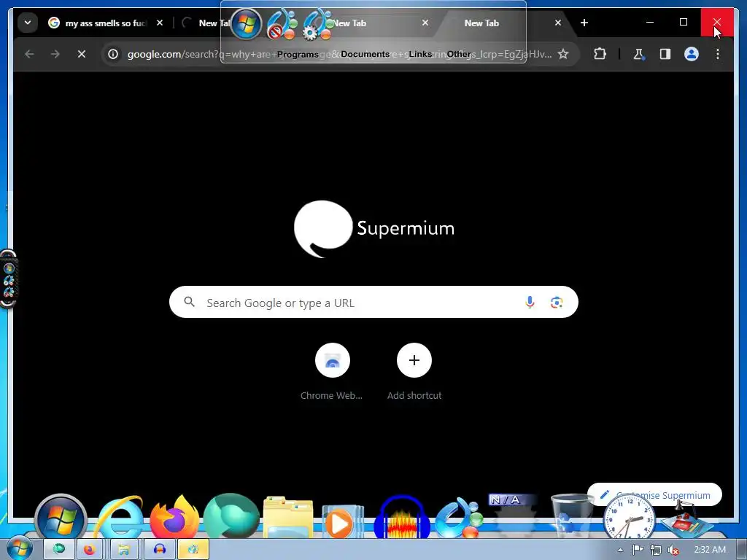Switch to Audacity taskbar button

[x=160, y=550]
